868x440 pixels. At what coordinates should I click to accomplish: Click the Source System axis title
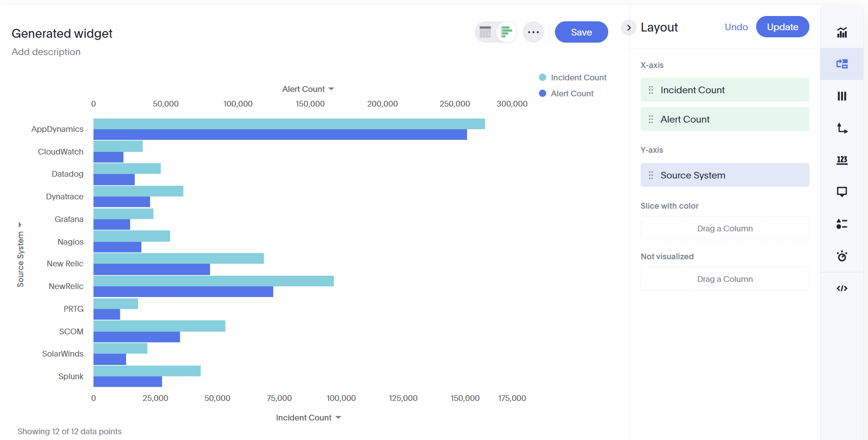pos(20,259)
